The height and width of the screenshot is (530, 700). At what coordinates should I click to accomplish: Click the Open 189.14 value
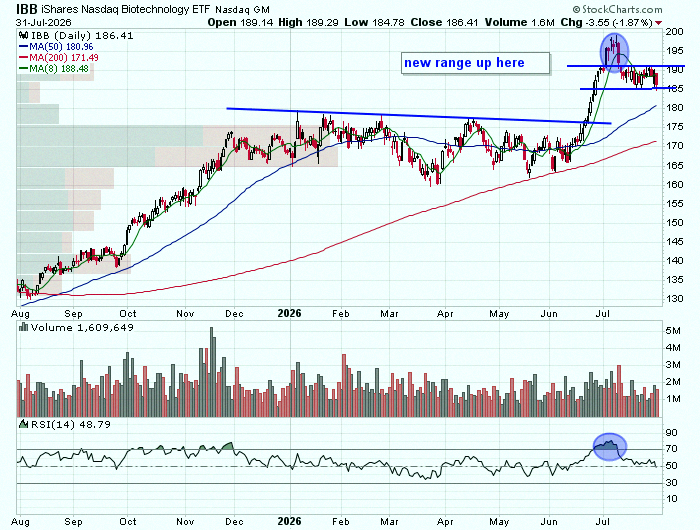[240, 22]
